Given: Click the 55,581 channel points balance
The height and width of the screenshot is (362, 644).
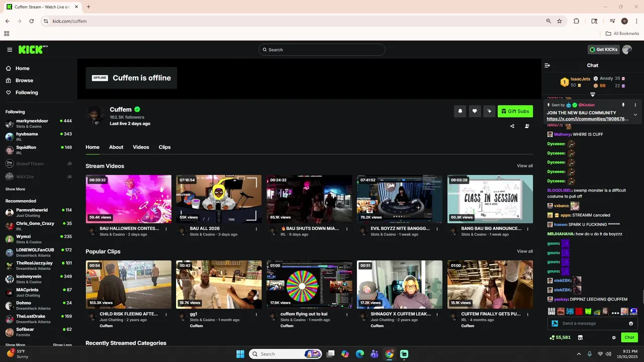Looking at the screenshot, I should click(560, 337).
